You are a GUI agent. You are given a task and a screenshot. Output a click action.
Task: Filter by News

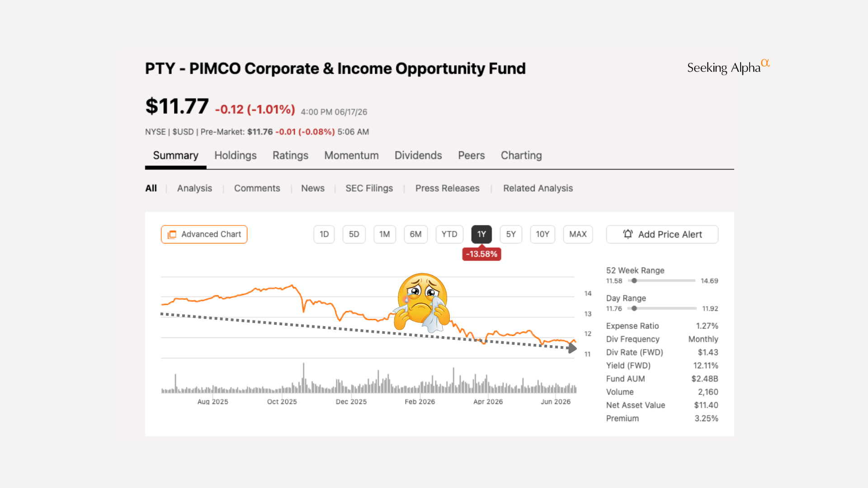(313, 188)
